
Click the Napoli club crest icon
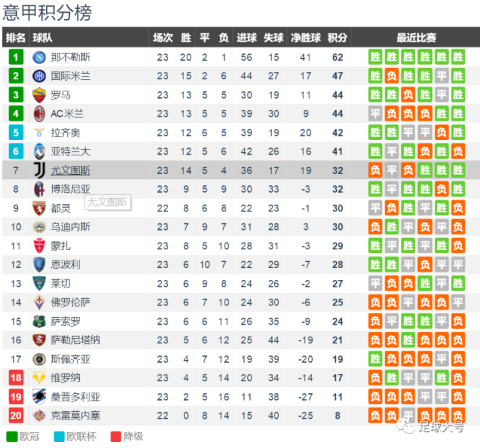[39, 57]
